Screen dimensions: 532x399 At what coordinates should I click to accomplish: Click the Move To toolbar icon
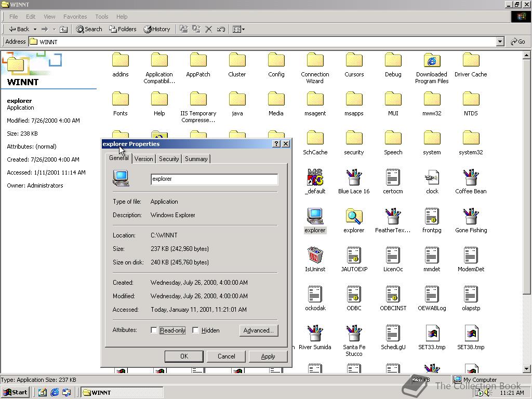pos(183,29)
